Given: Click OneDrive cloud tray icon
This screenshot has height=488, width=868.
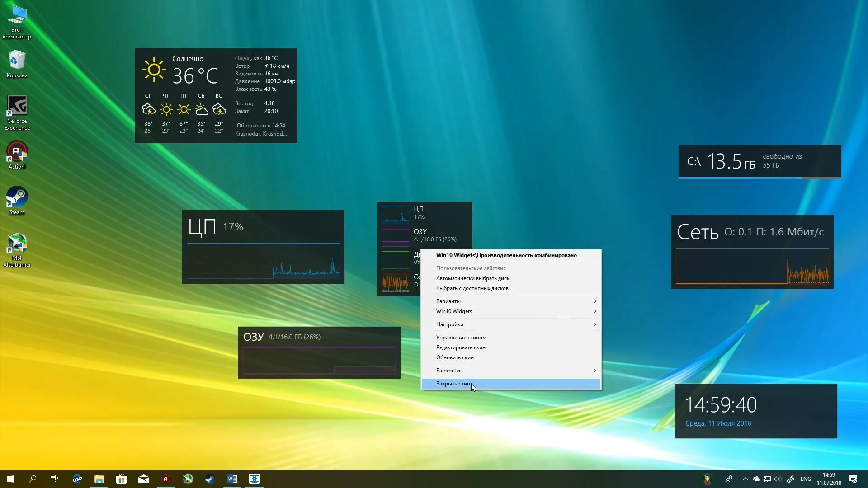Looking at the screenshot, I should click(x=756, y=479).
